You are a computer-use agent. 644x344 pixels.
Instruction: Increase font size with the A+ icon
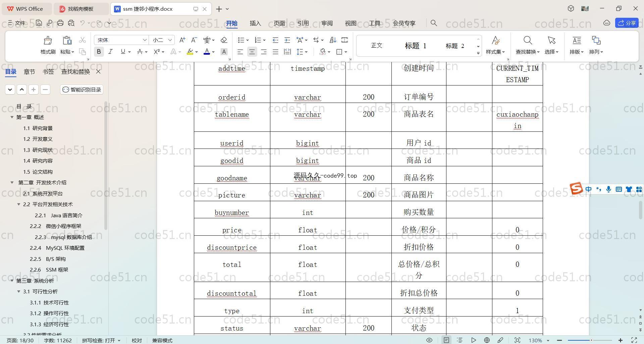pos(182,40)
